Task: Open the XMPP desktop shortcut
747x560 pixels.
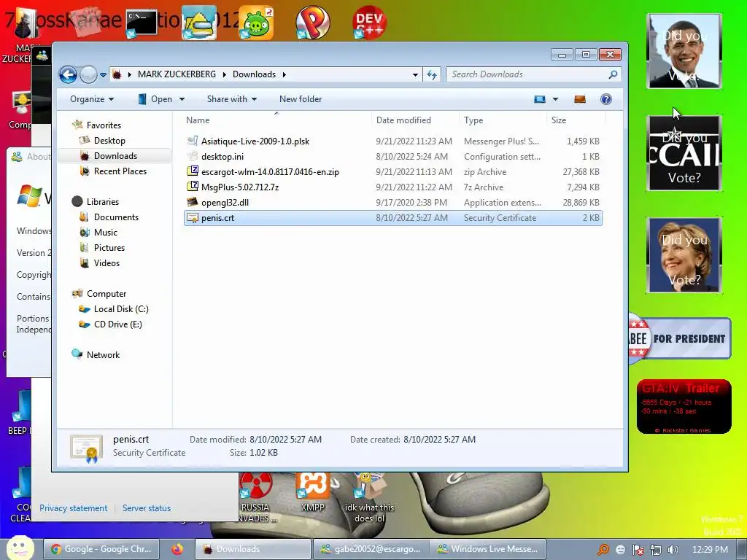Action: point(312,491)
